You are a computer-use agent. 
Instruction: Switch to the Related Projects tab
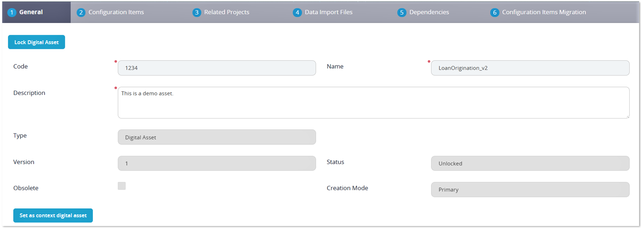pos(226,12)
